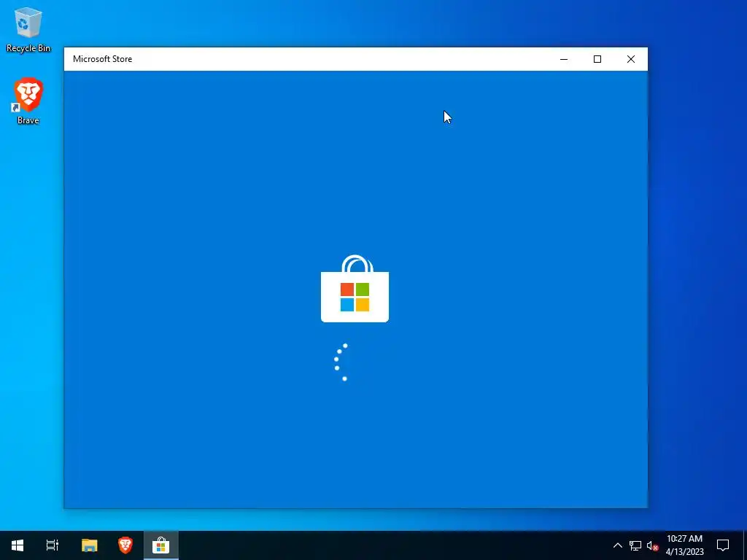Open the Action Center notifications icon
The height and width of the screenshot is (560, 747).
pos(723,545)
